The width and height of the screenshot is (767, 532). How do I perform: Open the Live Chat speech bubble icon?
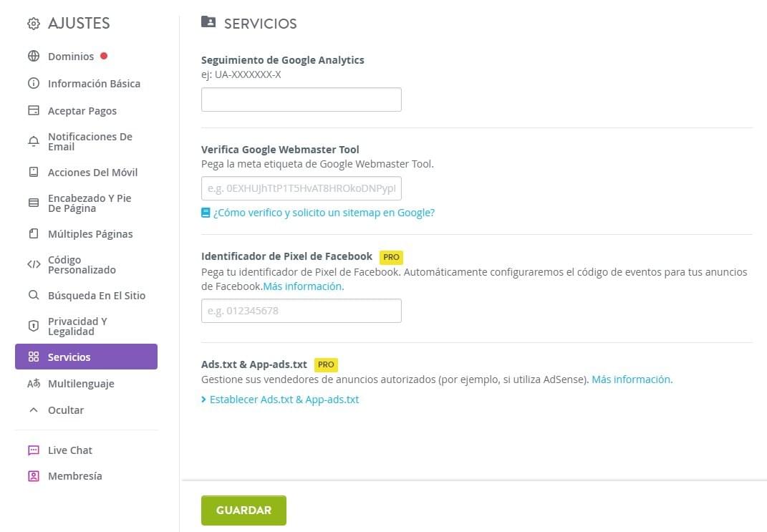pos(33,450)
